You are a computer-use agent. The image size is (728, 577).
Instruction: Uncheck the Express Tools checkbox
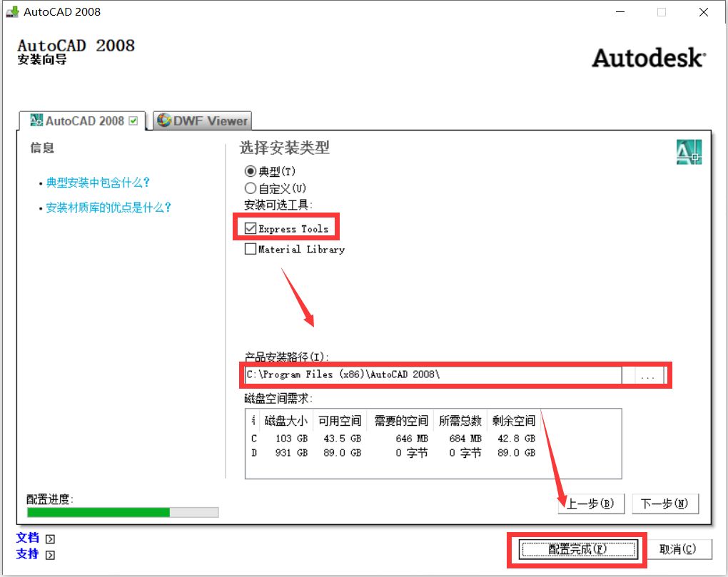[251, 228]
